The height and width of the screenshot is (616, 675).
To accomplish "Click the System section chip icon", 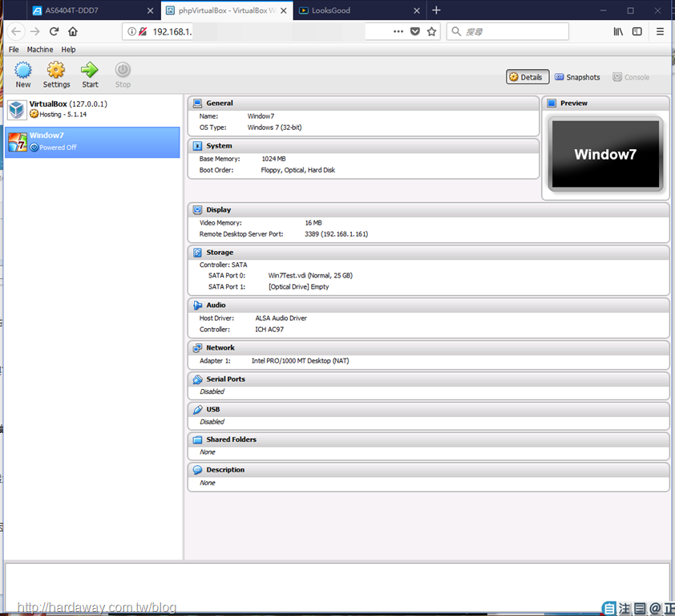I will tap(197, 146).
